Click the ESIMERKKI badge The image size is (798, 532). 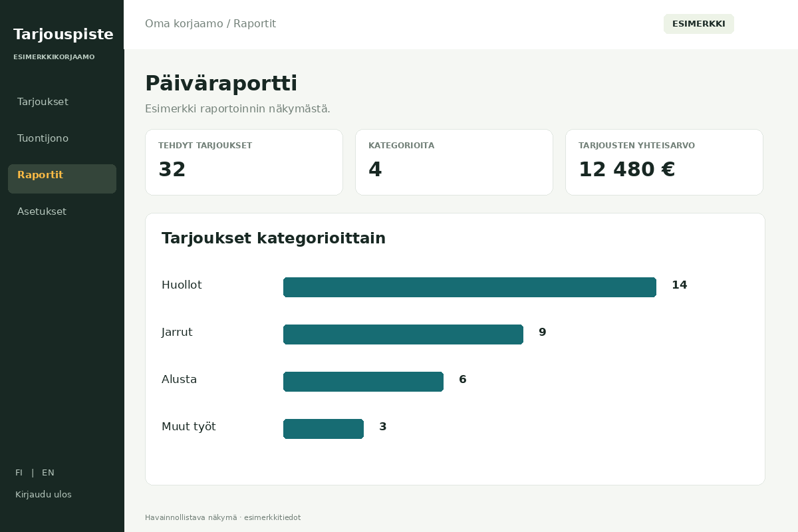[699, 24]
